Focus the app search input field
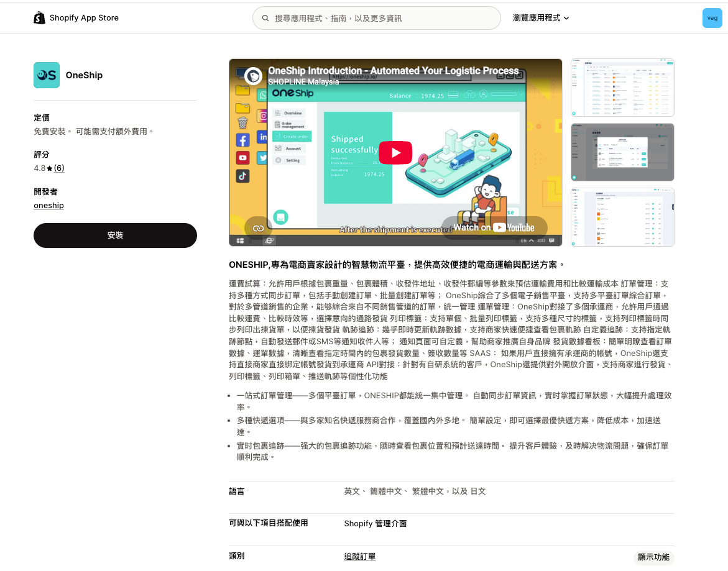 pos(377,18)
